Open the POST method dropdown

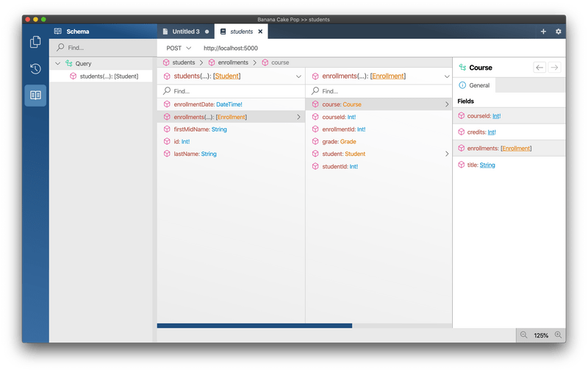[179, 48]
